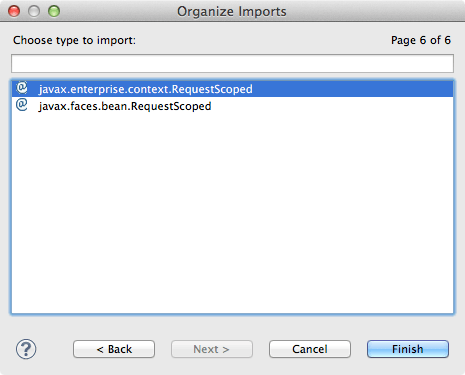Click blank space right of RequestScoped in highlighted row
The width and height of the screenshot is (465, 375).
tap(353, 89)
